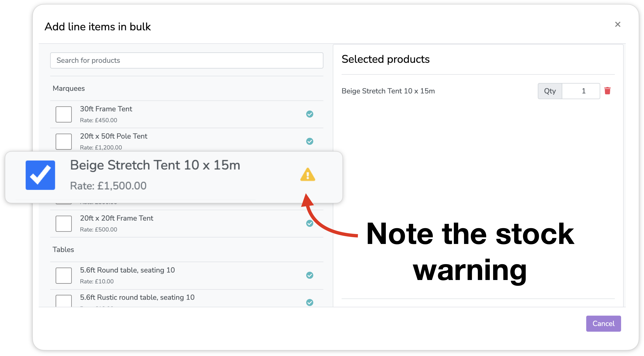Focus the Search for products field
This screenshot has width=644, height=356.
click(x=187, y=60)
